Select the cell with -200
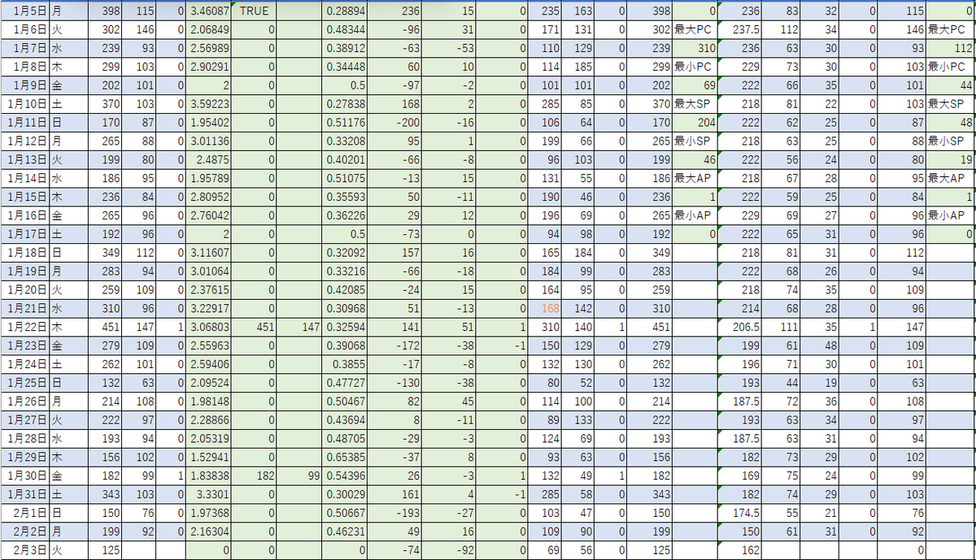Screen dimensions: 976x560 point(396,123)
